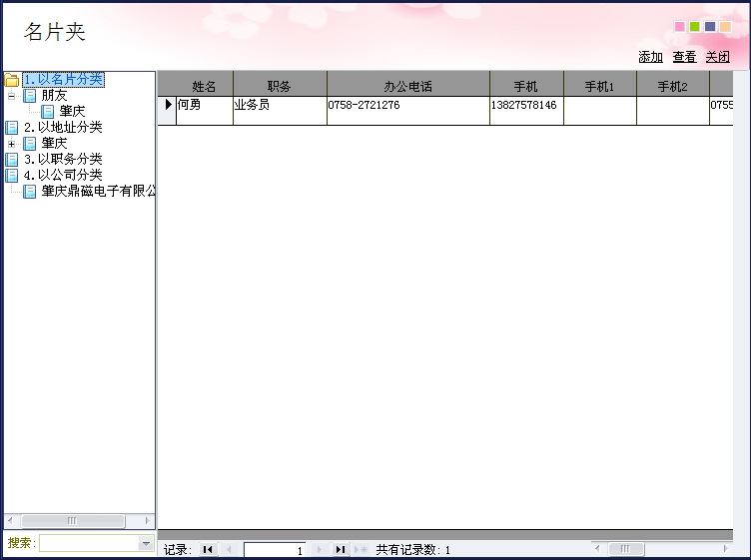The image size is (751, 560).
Task: Click the tree panel horizontal scrollbar thumb
Action: coord(73,521)
